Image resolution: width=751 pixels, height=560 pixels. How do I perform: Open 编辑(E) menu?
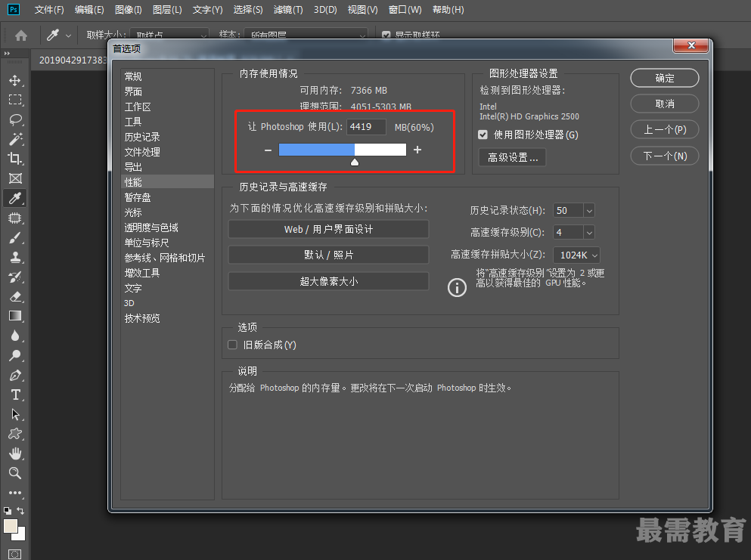(x=89, y=10)
